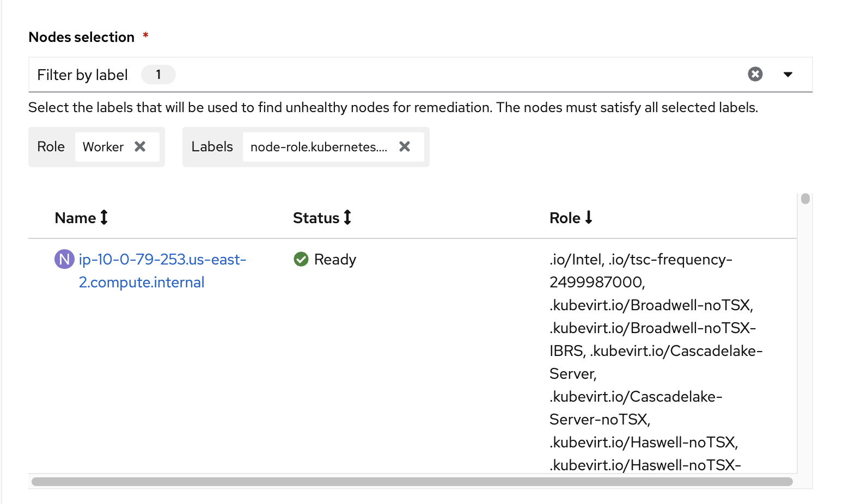Click the vertical scrollbar thumb
This screenshot has width=855, height=504.
click(805, 199)
